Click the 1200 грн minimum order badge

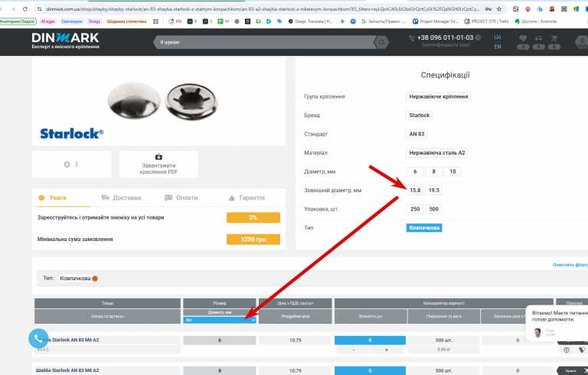click(253, 240)
